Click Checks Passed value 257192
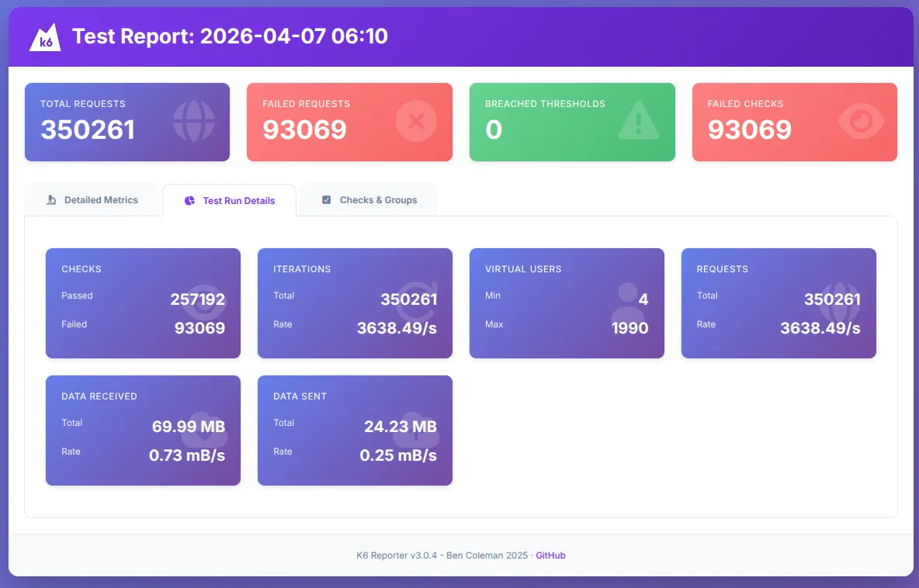The width and height of the screenshot is (919, 588). [x=197, y=299]
